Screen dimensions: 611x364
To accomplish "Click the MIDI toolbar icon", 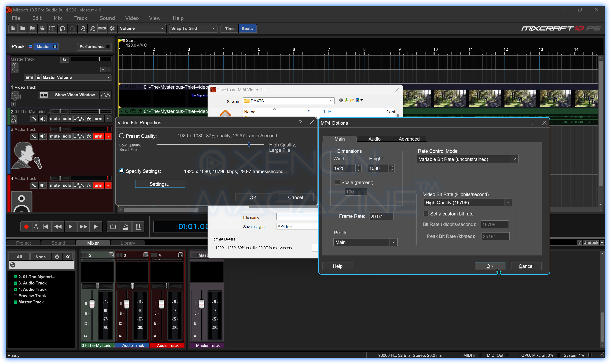I will coord(102,29).
